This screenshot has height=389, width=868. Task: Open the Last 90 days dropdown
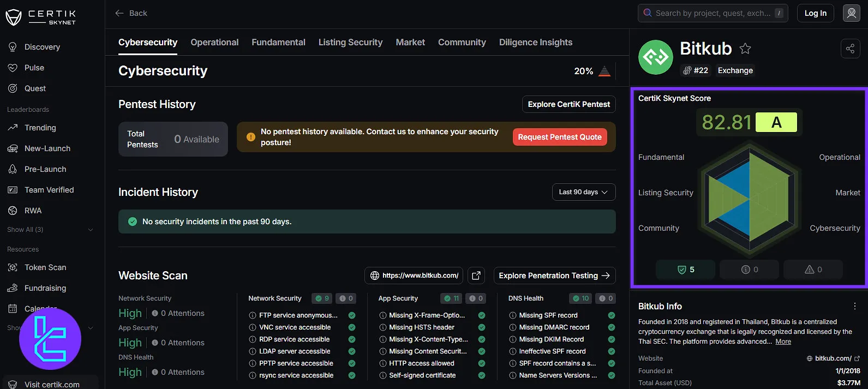(583, 192)
